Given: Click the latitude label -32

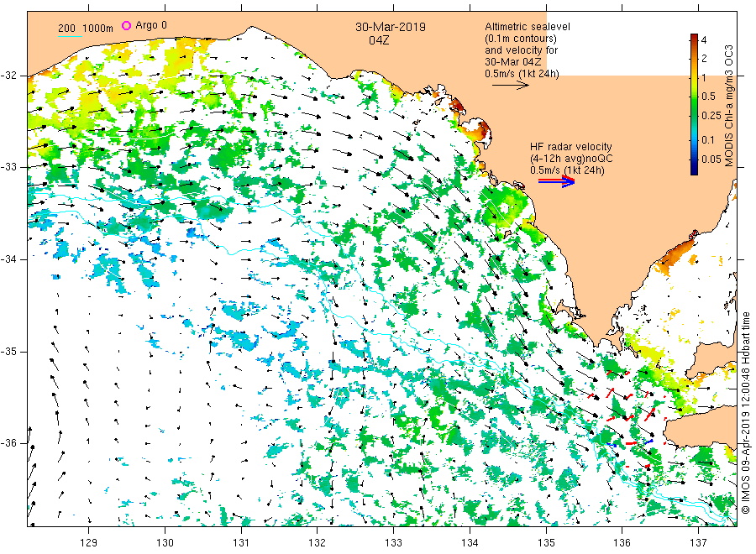Looking at the screenshot, I should pyautogui.click(x=8, y=76).
